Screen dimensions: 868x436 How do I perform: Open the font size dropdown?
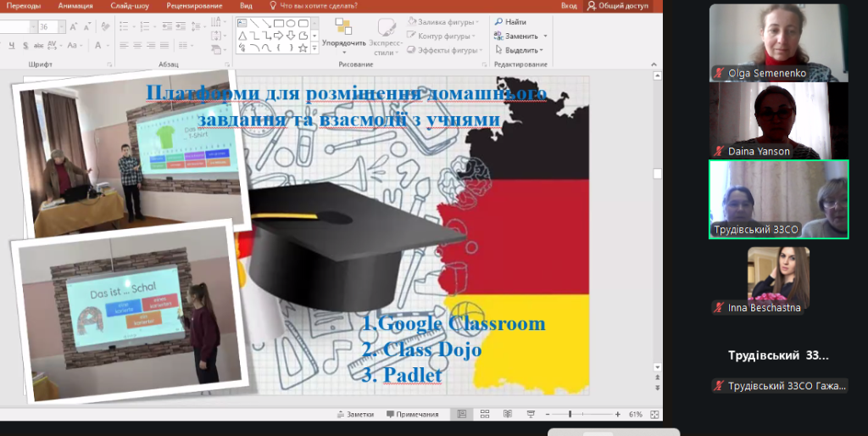point(61,27)
